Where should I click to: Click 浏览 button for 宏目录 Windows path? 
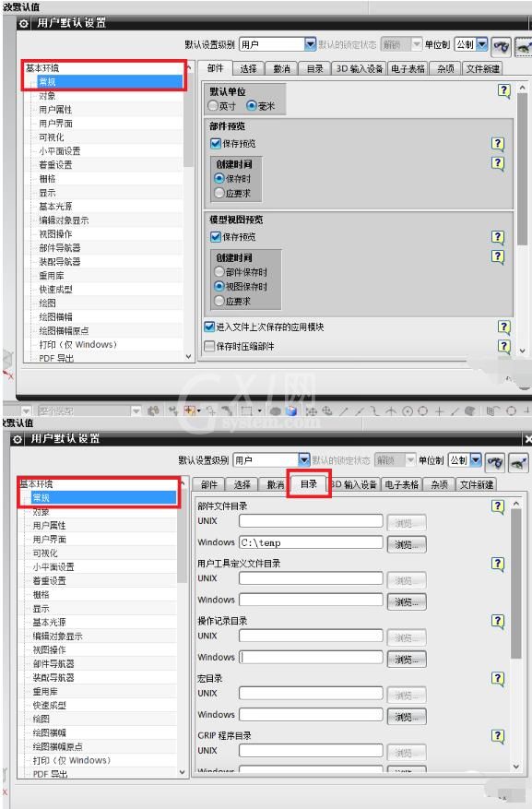click(407, 716)
